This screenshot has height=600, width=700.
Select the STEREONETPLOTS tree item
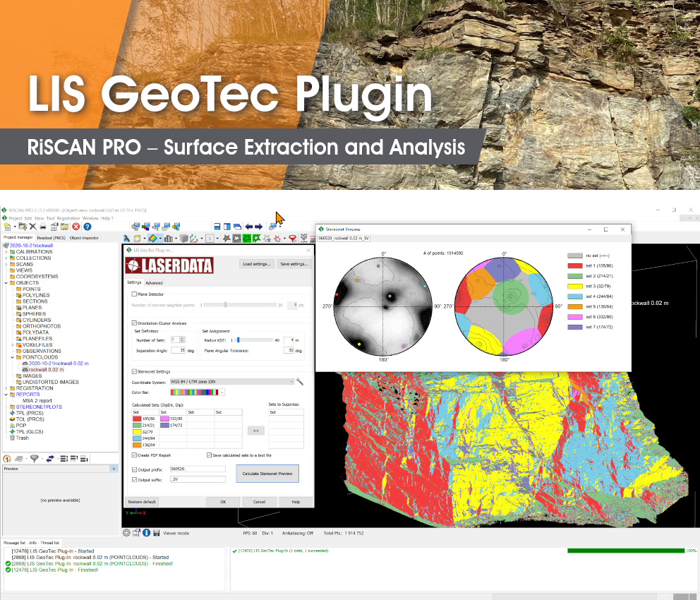click(39, 407)
